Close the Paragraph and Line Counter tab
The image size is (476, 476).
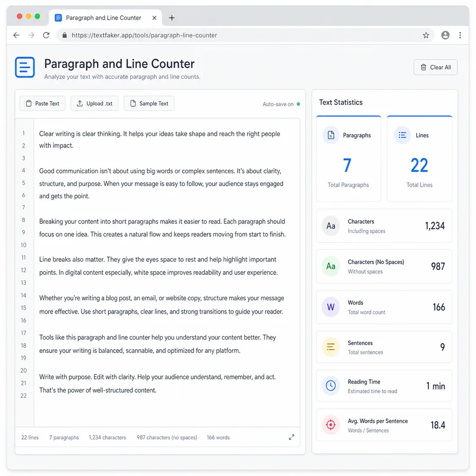(154, 18)
